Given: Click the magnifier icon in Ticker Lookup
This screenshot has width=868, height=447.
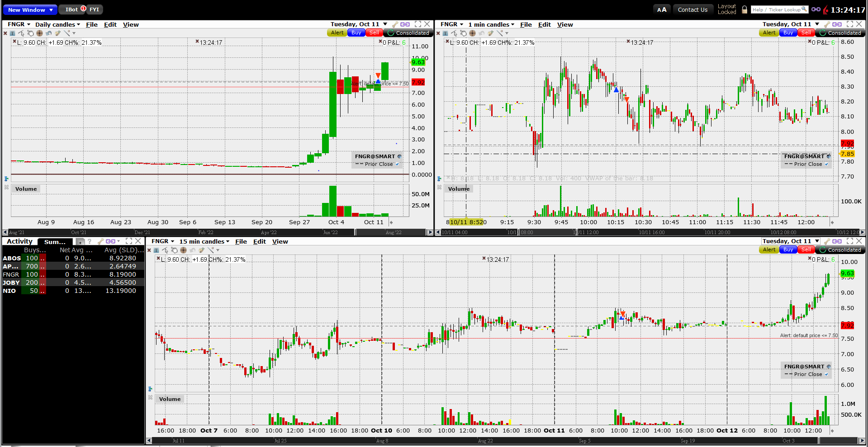Looking at the screenshot, I should [804, 9].
